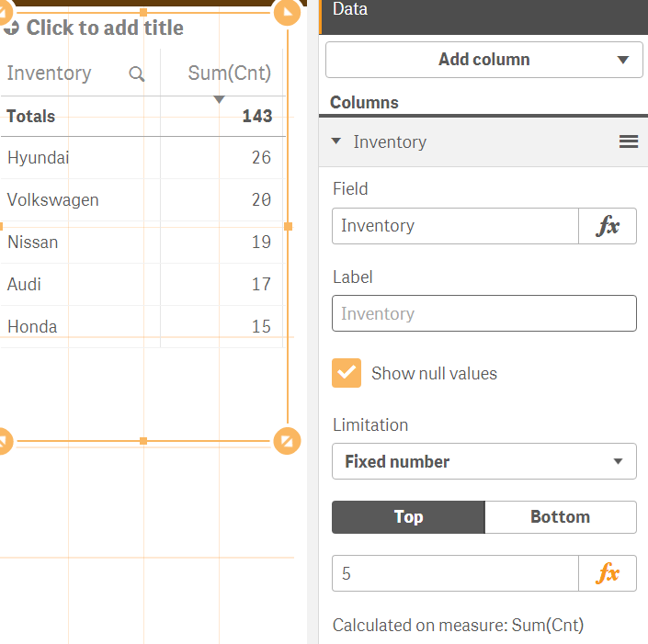Open the Add column dropdown arrow
Image resolution: width=648 pixels, height=644 pixels.
click(x=623, y=60)
